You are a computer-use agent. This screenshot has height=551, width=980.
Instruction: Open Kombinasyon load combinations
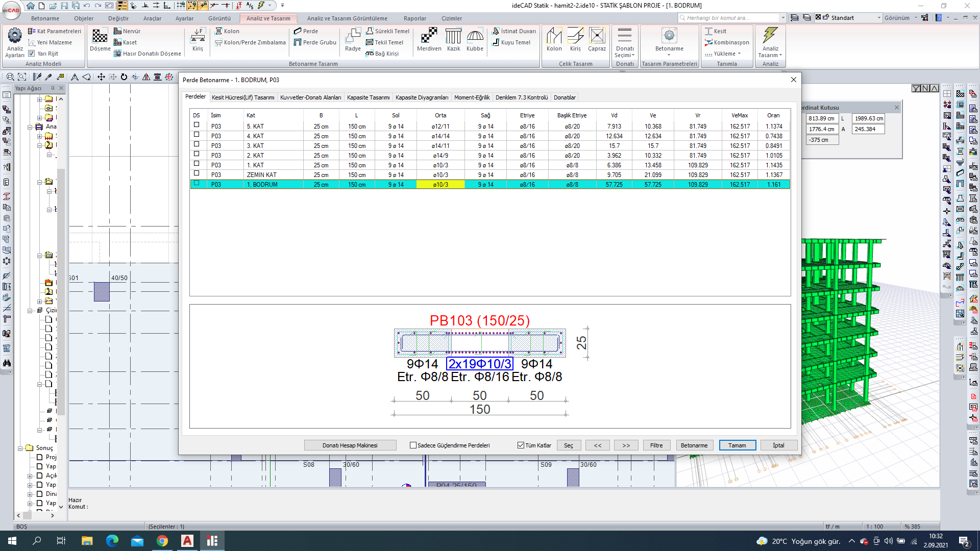[x=727, y=42]
